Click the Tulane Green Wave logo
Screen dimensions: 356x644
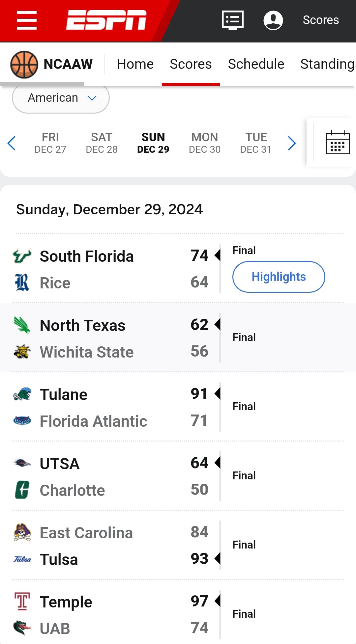tap(22, 394)
